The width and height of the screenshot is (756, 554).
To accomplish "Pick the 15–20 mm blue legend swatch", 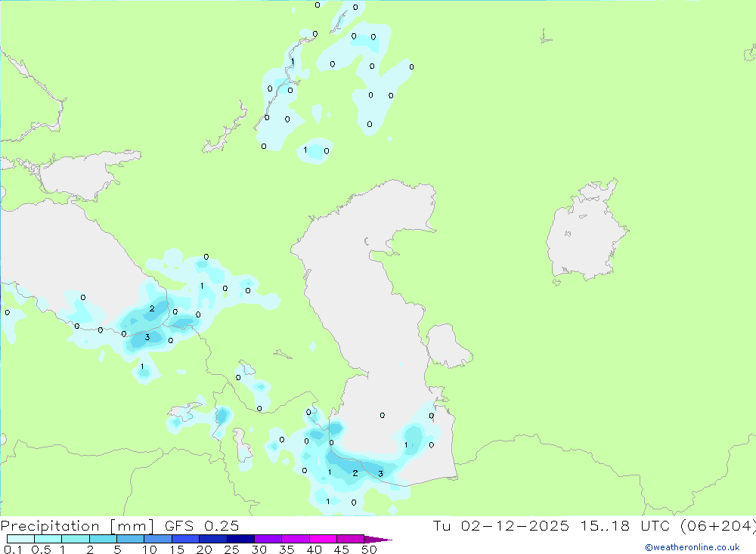I will tap(185, 539).
